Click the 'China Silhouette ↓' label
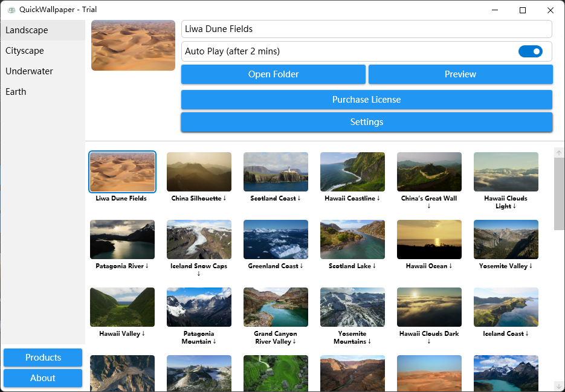Image resolution: width=565 pixels, height=392 pixels. tap(199, 199)
